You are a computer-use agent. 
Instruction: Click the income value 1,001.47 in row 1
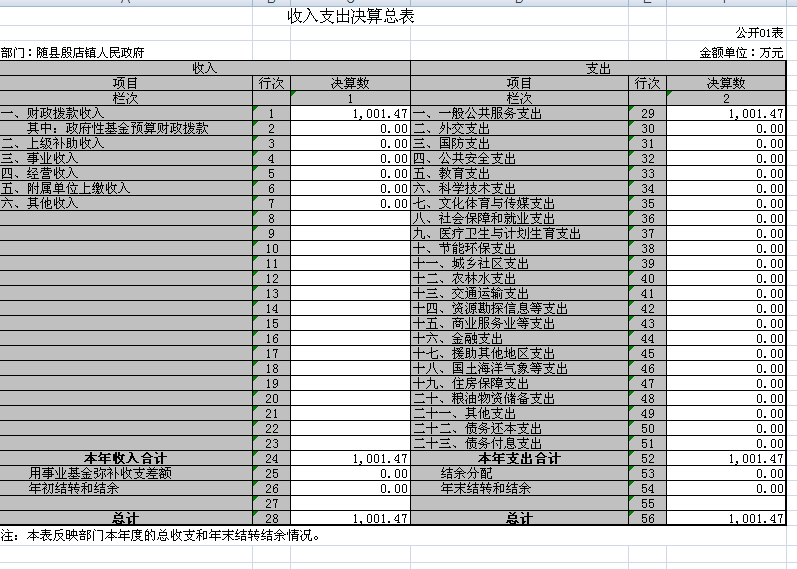(350, 113)
